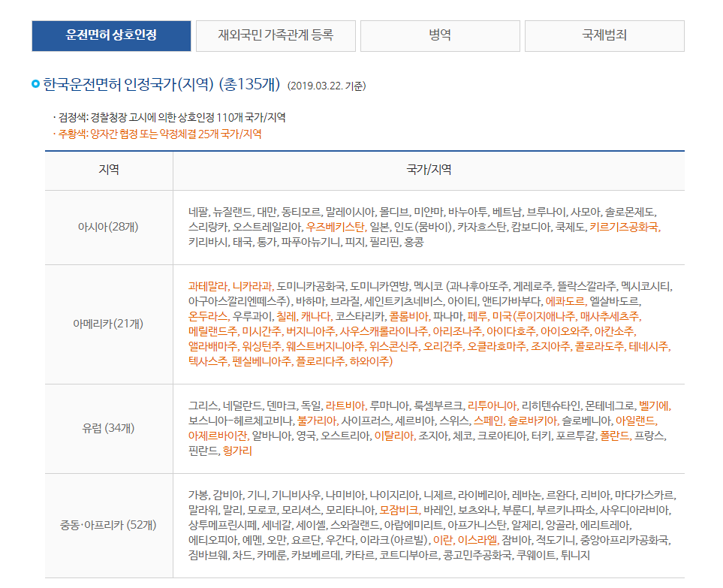The height and width of the screenshot is (588, 723).
Task: Click 우즈베키스탄 in the Asia row
Action: click(336, 227)
